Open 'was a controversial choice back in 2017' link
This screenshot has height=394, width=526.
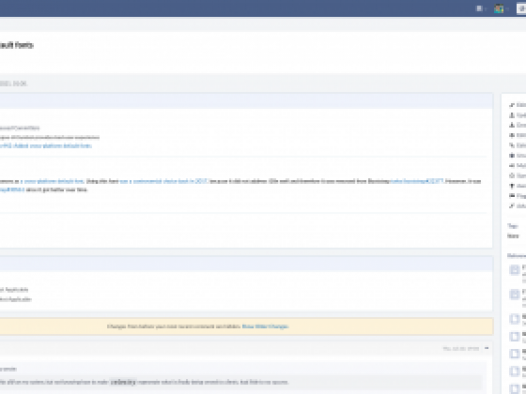tap(164, 181)
